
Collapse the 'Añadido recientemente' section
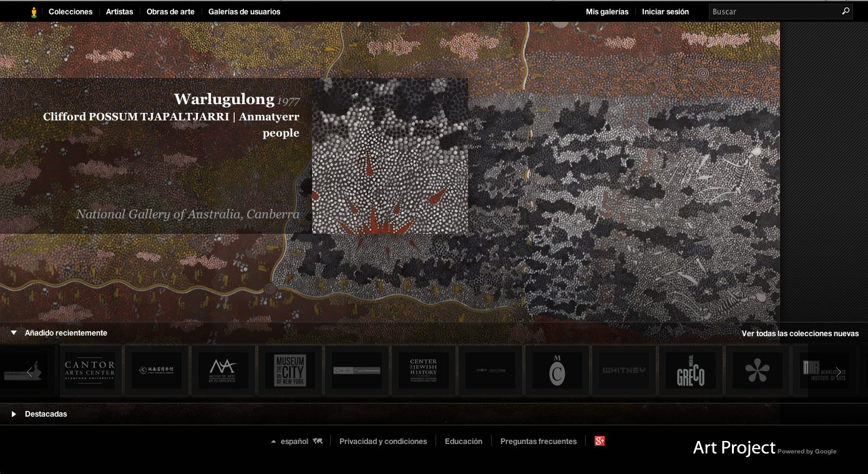click(x=14, y=333)
